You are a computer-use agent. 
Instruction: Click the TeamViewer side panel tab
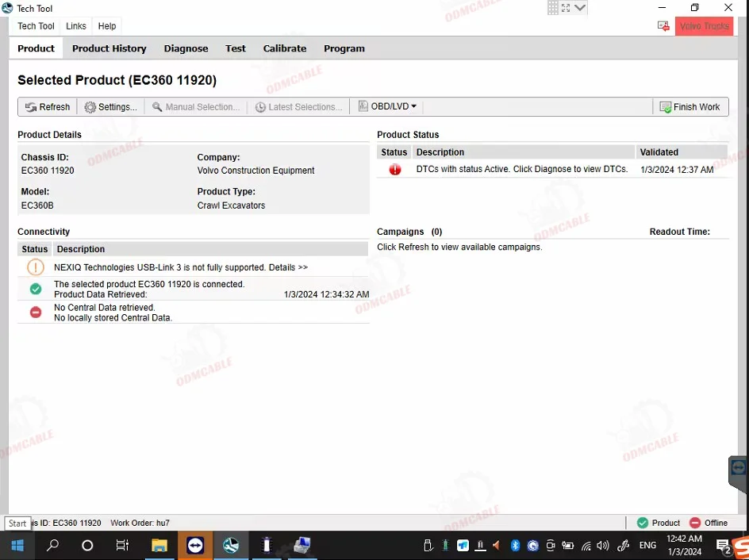[739, 474]
